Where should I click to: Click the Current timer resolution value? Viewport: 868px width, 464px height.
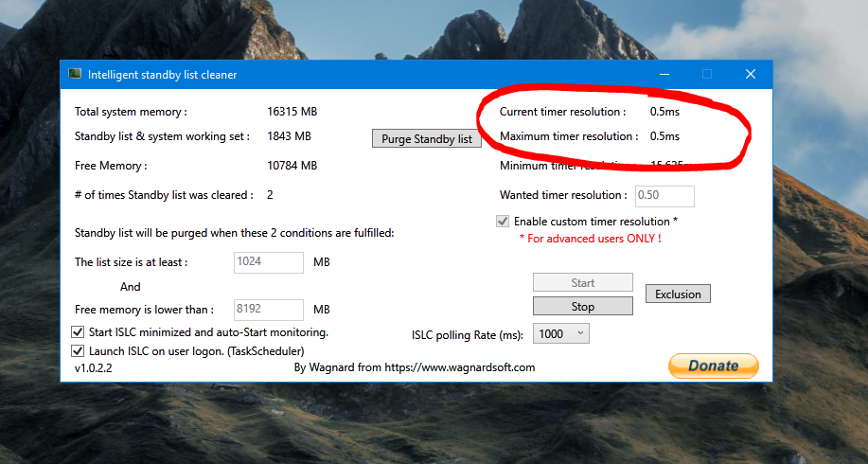664,112
